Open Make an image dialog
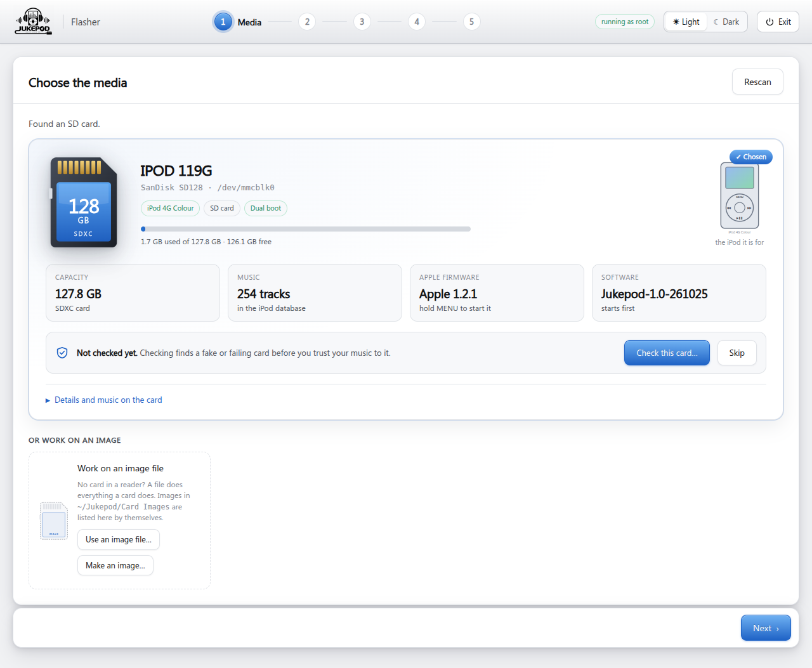The image size is (812, 668). [115, 565]
